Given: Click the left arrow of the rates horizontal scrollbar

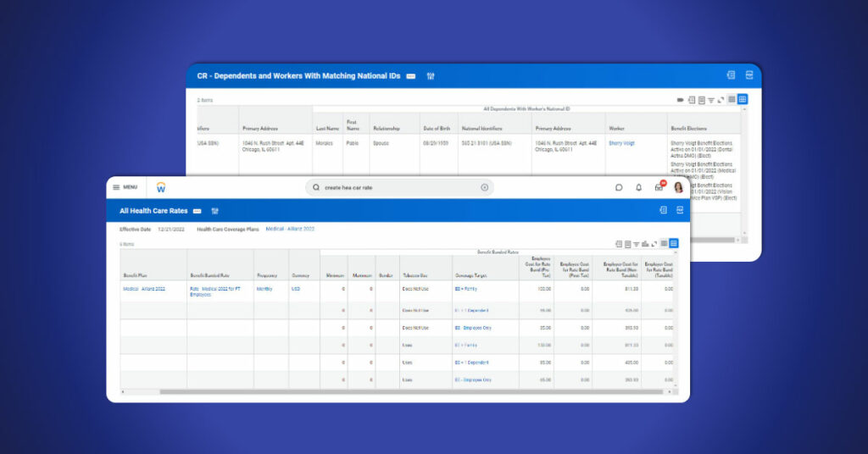Looking at the screenshot, I should click(x=123, y=392).
